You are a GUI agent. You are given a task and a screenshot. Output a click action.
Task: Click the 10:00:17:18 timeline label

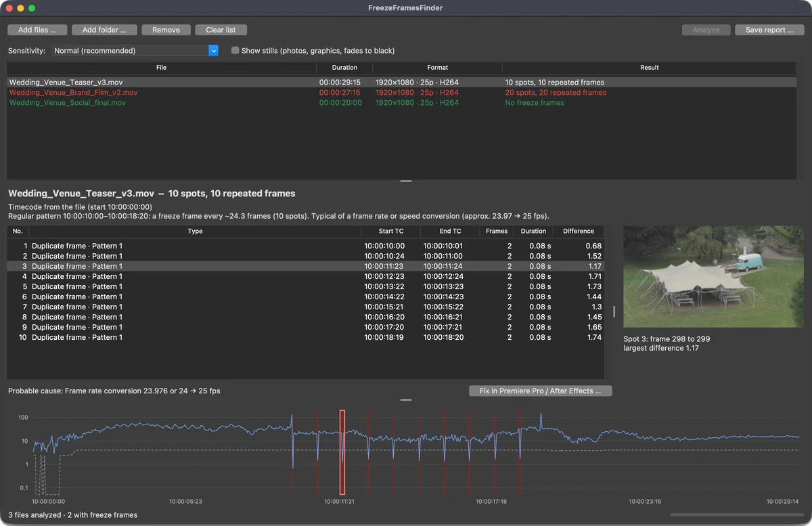(x=491, y=502)
